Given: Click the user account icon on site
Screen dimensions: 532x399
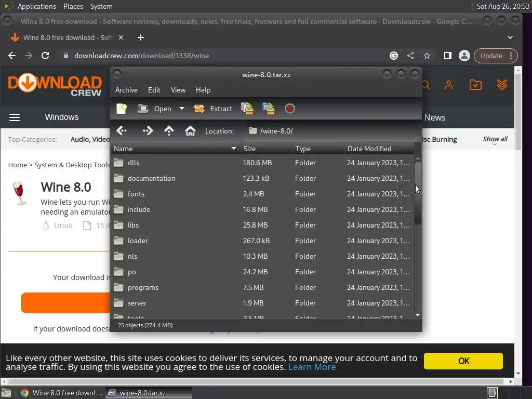Looking at the screenshot, I should point(449,85).
